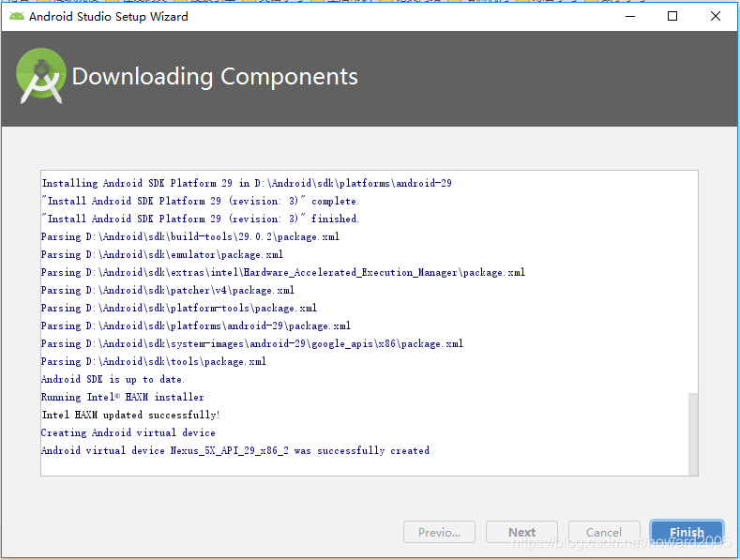Click the log panel vertical scrollbar thumb
Screen dimensions: 740x560
tap(693, 434)
